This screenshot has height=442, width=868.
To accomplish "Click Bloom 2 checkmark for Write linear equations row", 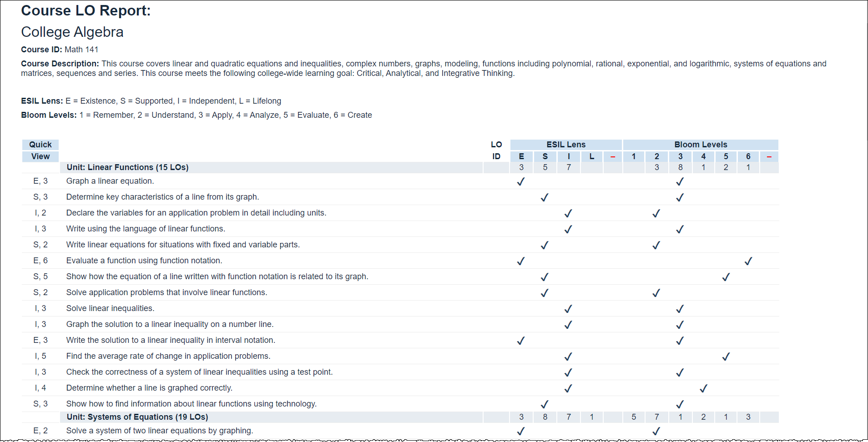I will pos(656,245).
